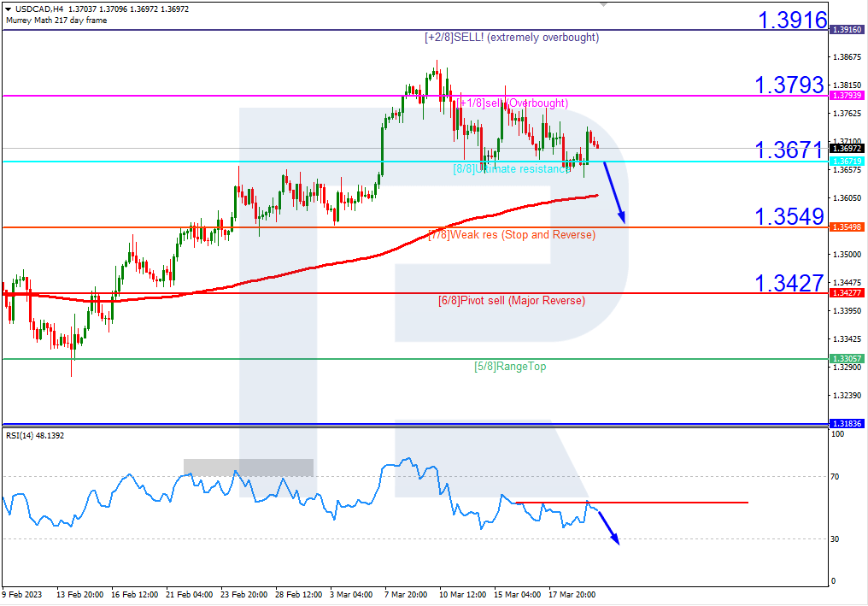Click the dropdown triangle beside USDCAD,H4
This screenshot has height=606, width=868.
[9, 9]
